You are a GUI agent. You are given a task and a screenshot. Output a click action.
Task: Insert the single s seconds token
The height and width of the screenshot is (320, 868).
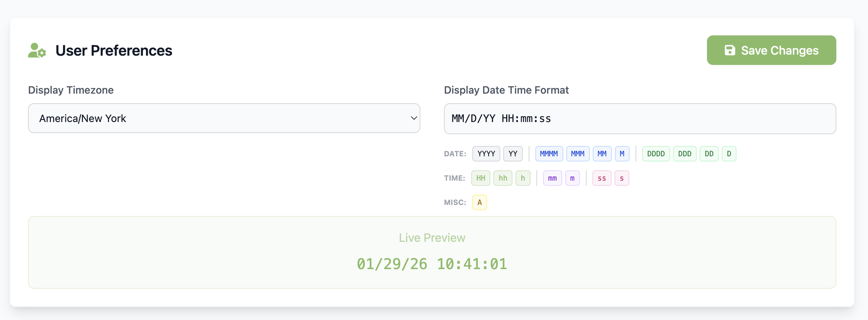click(x=622, y=178)
